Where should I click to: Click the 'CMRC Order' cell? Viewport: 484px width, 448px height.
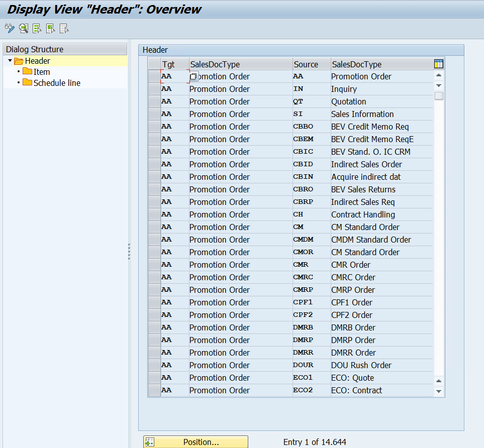(381, 277)
